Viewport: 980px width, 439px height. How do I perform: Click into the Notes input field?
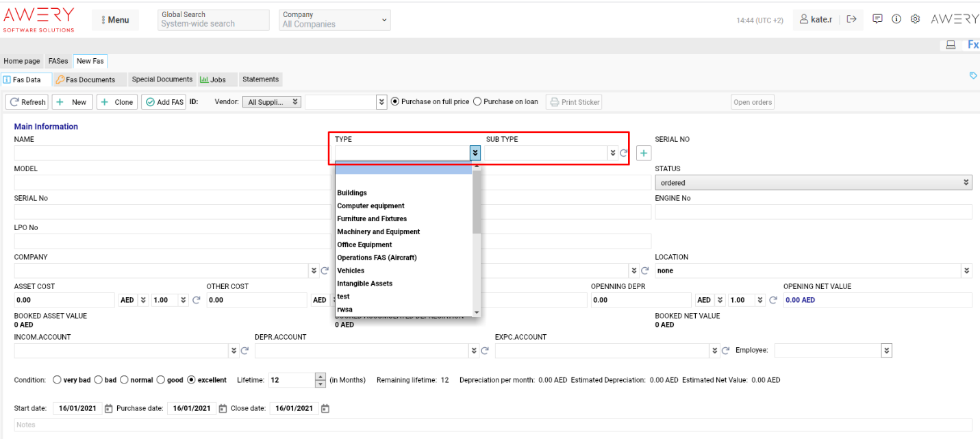click(x=492, y=425)
